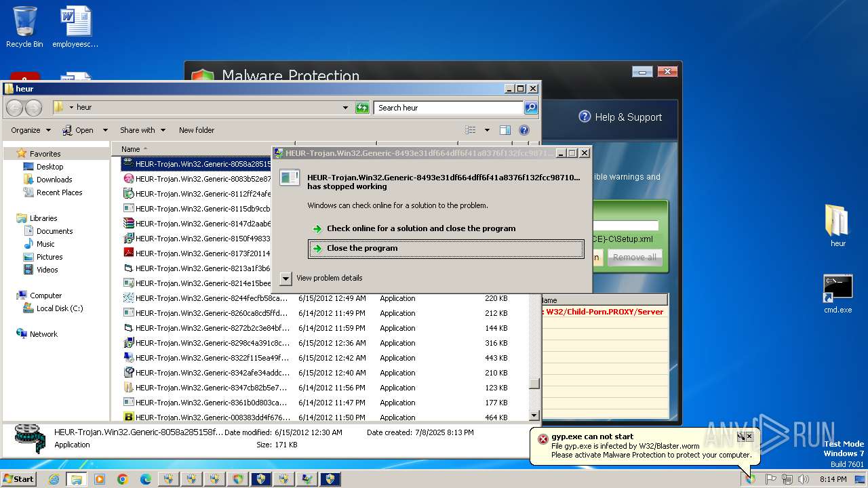Open the dropdown arrow beside Open
The image size is (868, 488).
point(105,130)
